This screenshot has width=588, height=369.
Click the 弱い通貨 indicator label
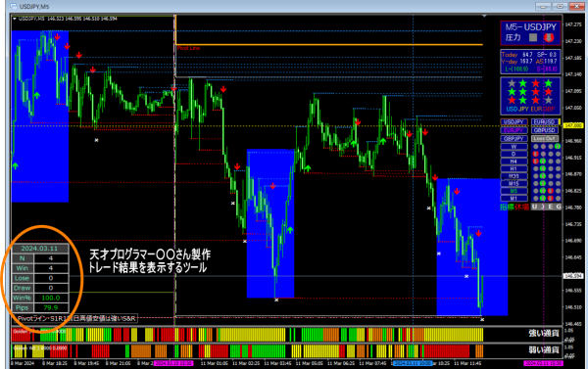[x=544, y=349]
